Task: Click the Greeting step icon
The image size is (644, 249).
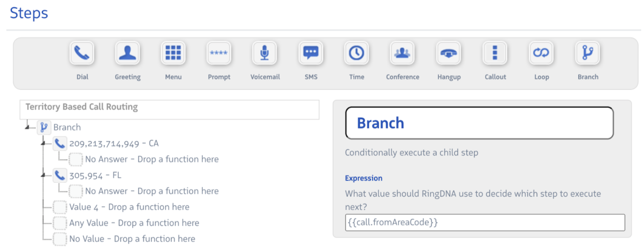Action: (x=127, y=53)
